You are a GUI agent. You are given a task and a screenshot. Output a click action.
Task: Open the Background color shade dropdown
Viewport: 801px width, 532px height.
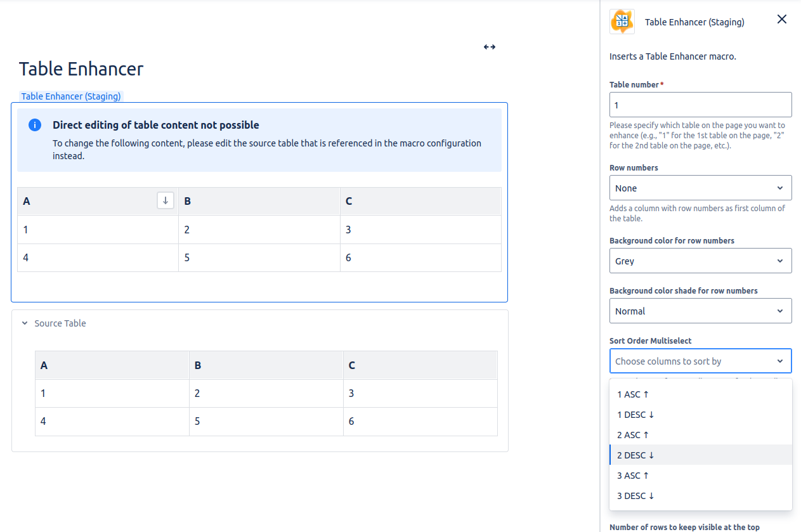click(700, 311)
